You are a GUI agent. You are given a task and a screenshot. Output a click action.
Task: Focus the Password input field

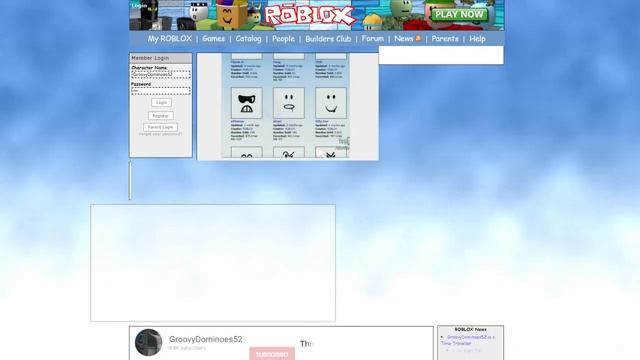(161, 91)
